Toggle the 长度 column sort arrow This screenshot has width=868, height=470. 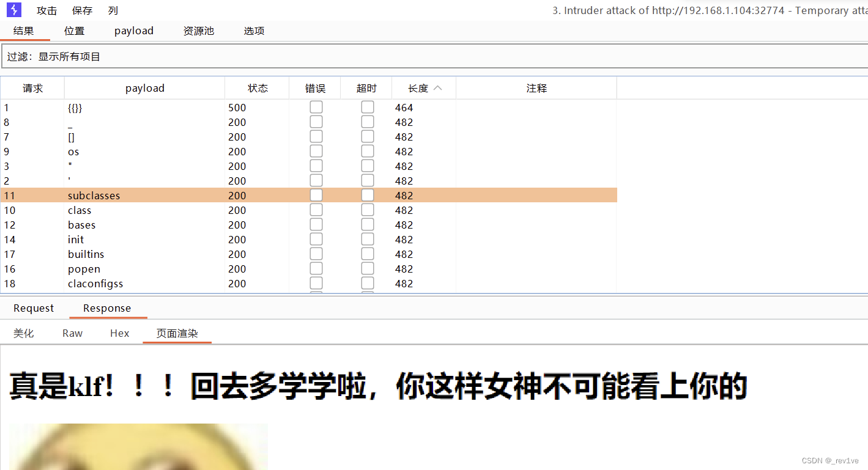(x=437, y=88)
